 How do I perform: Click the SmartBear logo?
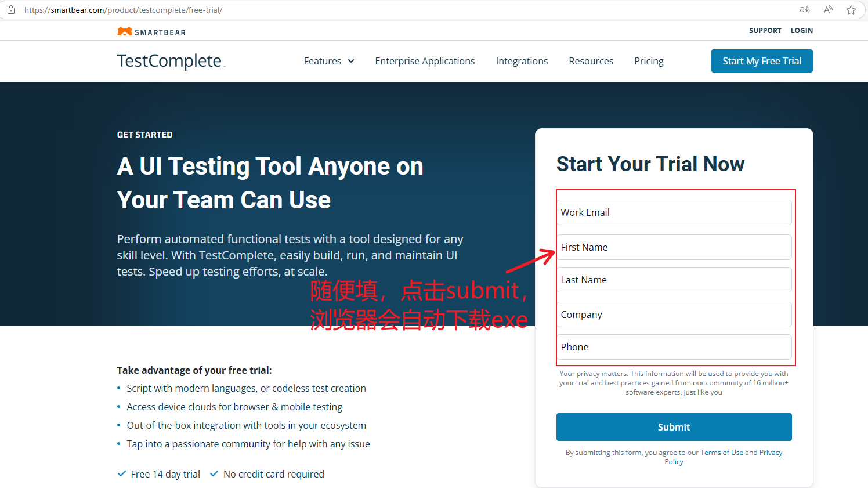pos(151,32)
